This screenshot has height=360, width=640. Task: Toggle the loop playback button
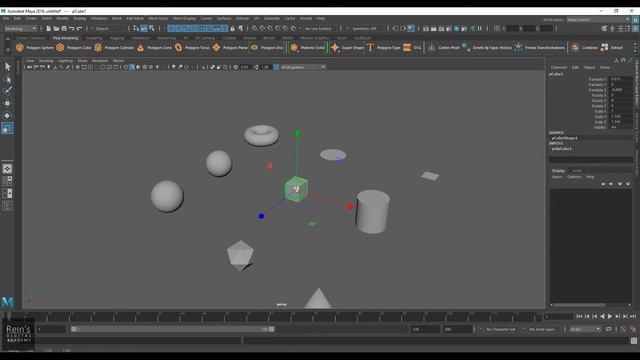[x=609, y=329]
